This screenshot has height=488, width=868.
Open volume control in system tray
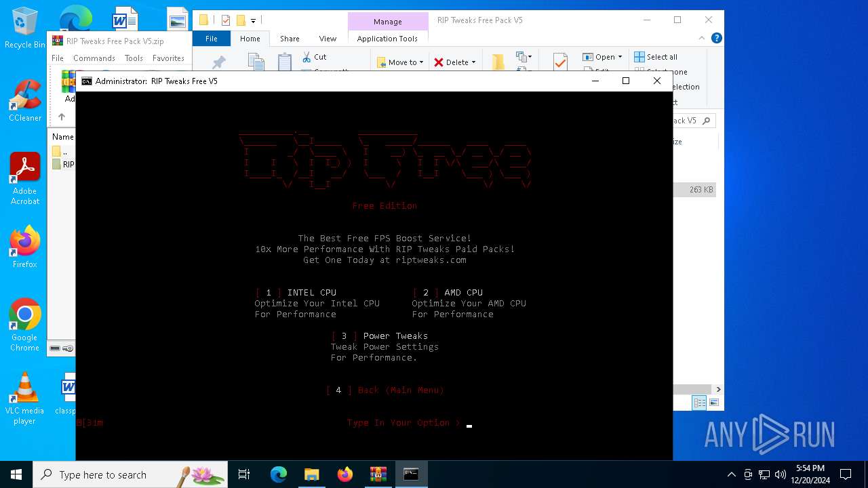click(781, 474)
